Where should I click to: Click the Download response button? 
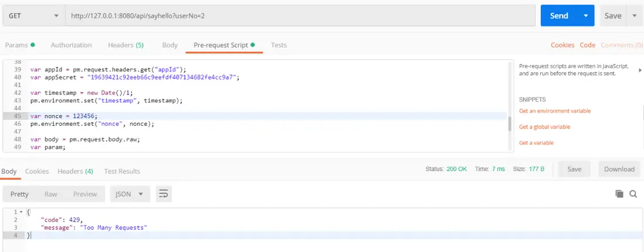[x=619, y=169]
